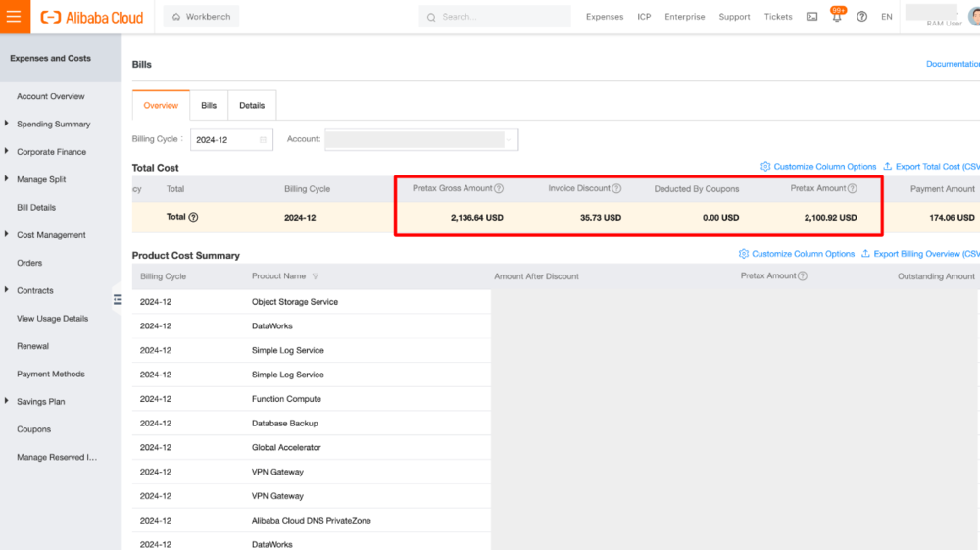Select the Alibaba Cloud DNS PrivateZone row
The height and width of the screenshot is (550, 980).
tap(312, 520)
